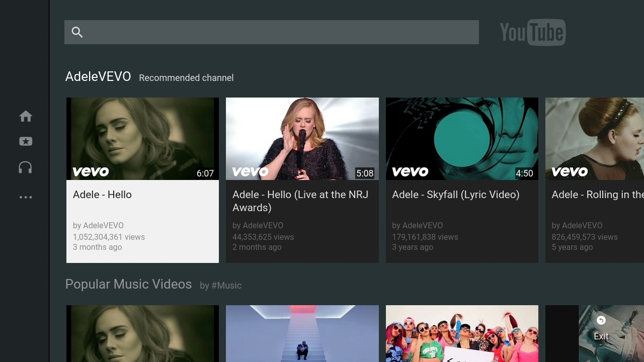Select 'Adele - Skyfall (Lyric Video)' title
The width and height of the screenshot is (644, 362).
[x=456, y=195]
